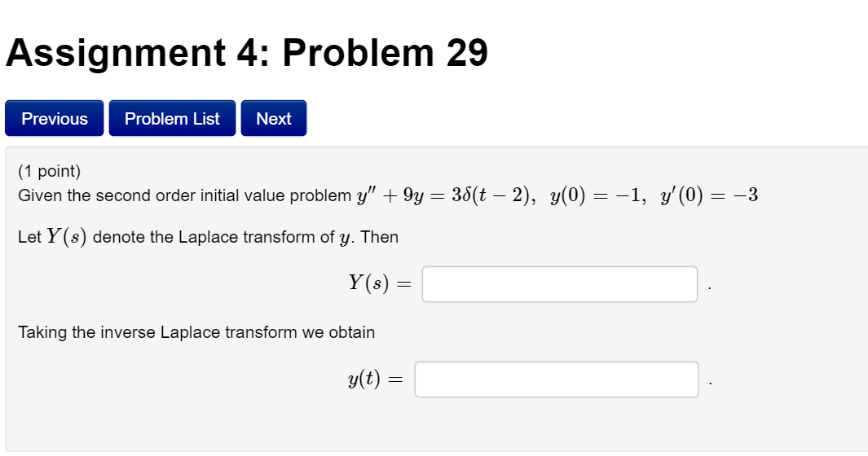Click the number 29 in the page title
This screenshot has width=868, height=456.
467,53
